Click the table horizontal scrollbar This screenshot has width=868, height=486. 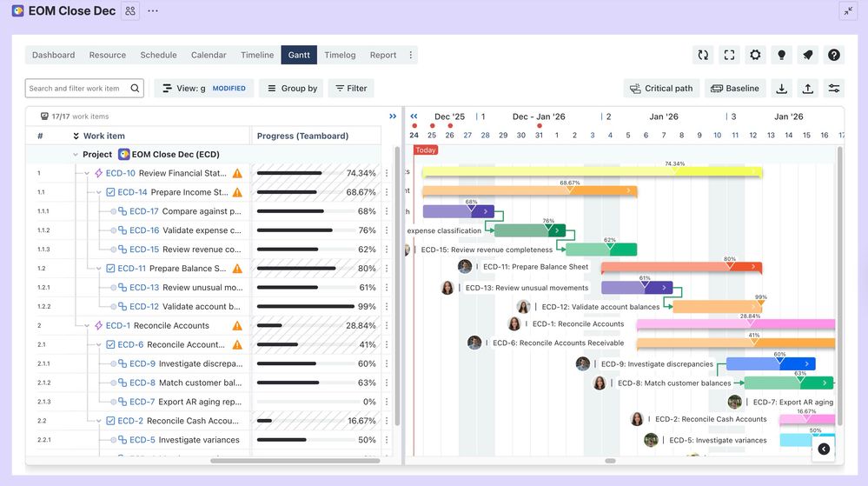point(295,461)
